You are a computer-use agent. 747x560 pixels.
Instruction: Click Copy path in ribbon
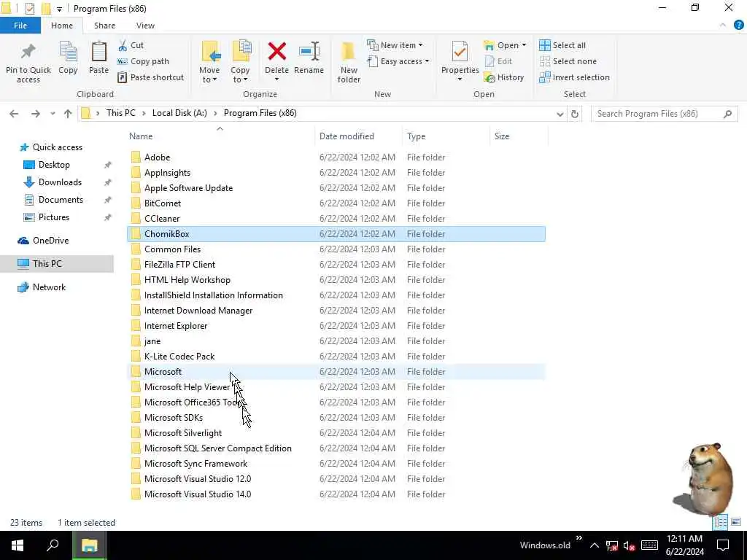pyautogui.click(x=143, y=61)
